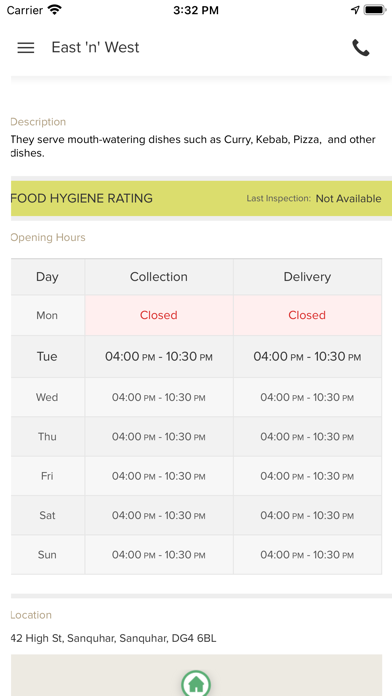Tap the 42 High St address text

click(x=113, y=639)
